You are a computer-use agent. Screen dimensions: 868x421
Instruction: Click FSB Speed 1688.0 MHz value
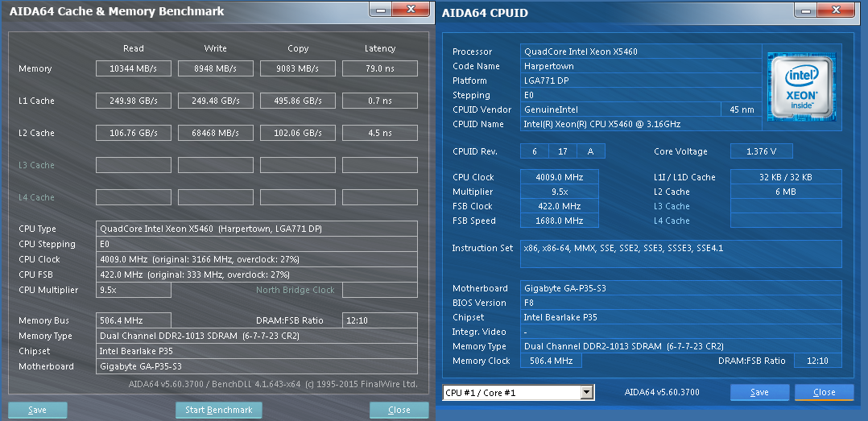pyautogui.click(x=559, y=221)
